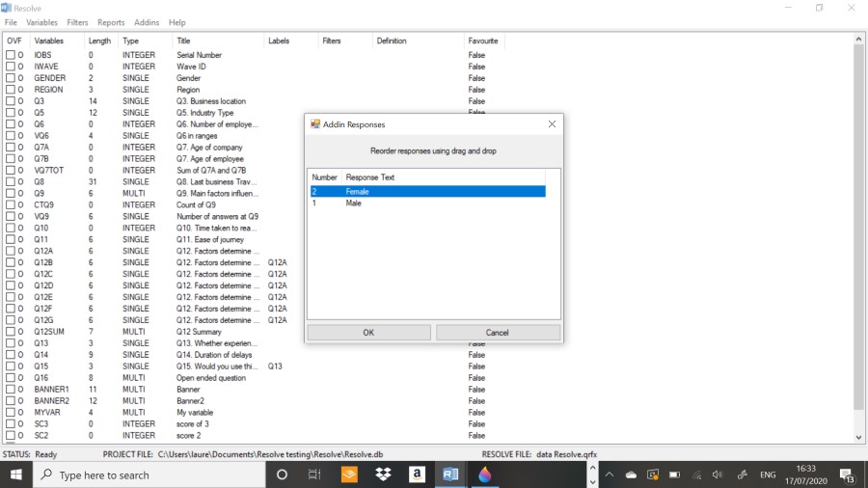Click the Q13 label in Q15 row

click(x=275, y=366)
